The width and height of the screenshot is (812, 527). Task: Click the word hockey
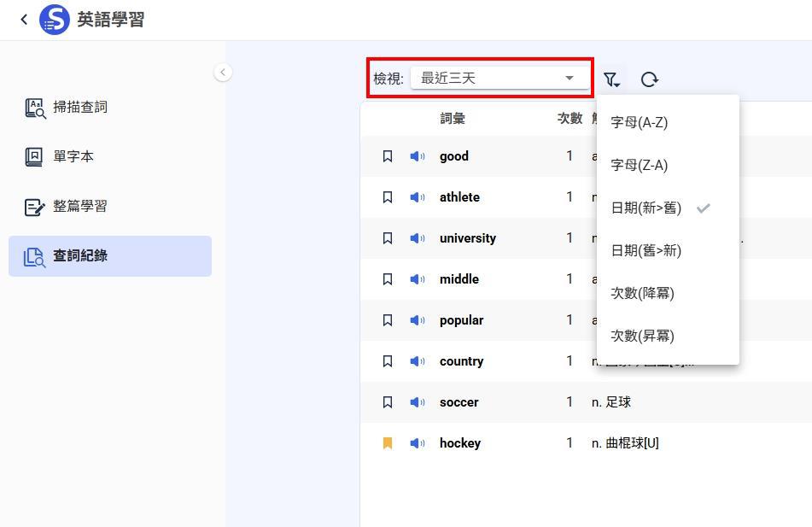pos(460,443)
